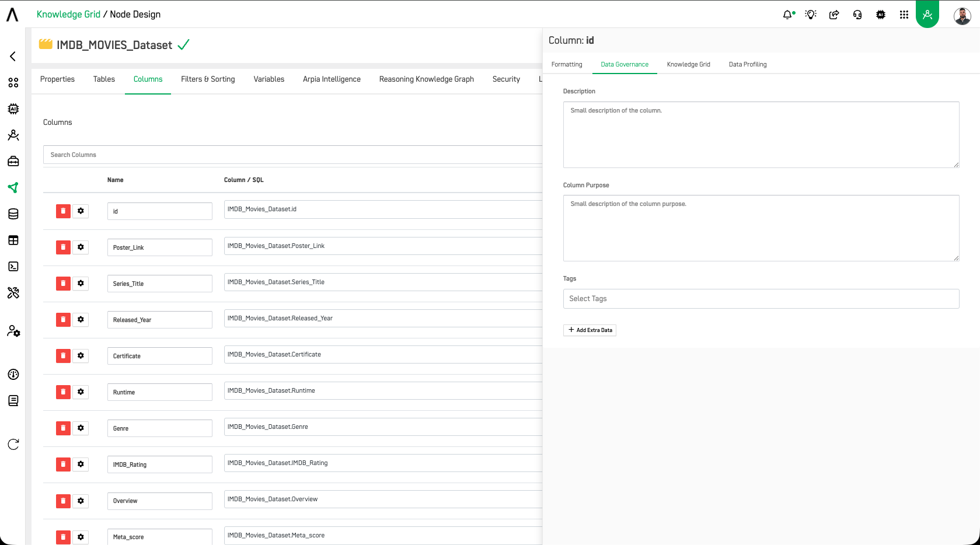
Task: Open the Variables tab
Action: [269, 79]
